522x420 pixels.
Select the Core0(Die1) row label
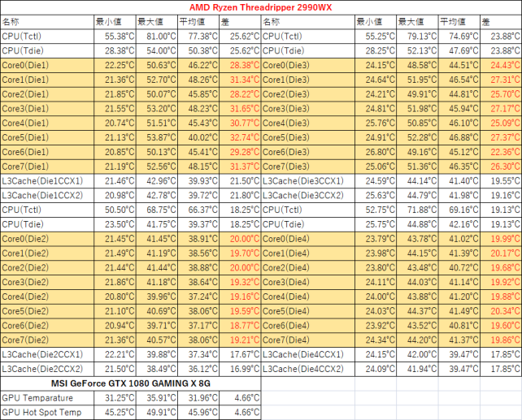coord(47,65)
